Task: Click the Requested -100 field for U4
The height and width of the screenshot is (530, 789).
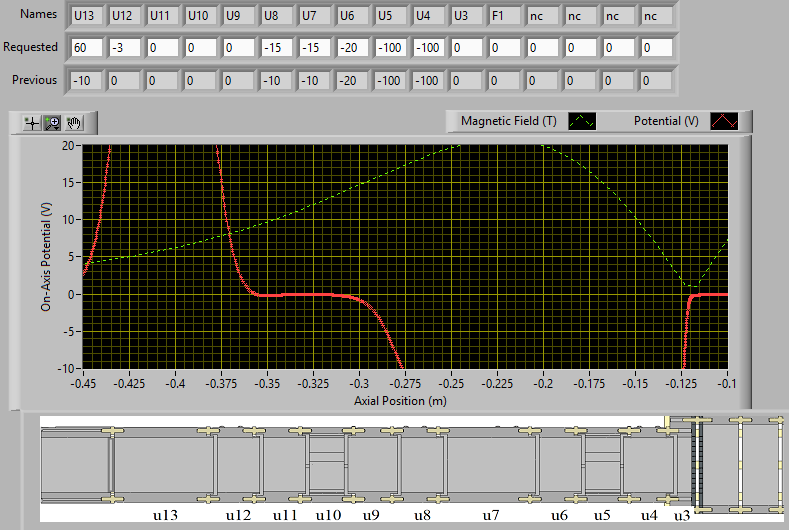Action: click(429, 48)
